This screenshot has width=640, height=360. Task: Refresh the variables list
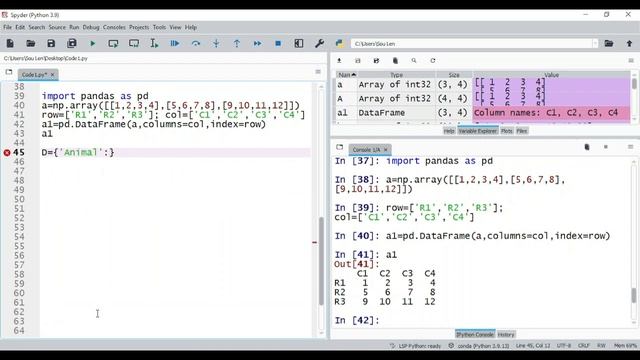pos(433,60)
